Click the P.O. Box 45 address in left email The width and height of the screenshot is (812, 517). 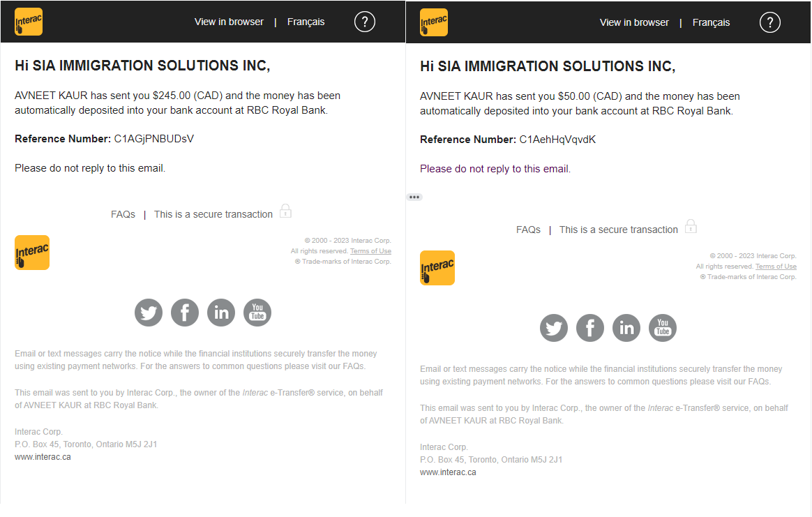(x=86, y=444)
